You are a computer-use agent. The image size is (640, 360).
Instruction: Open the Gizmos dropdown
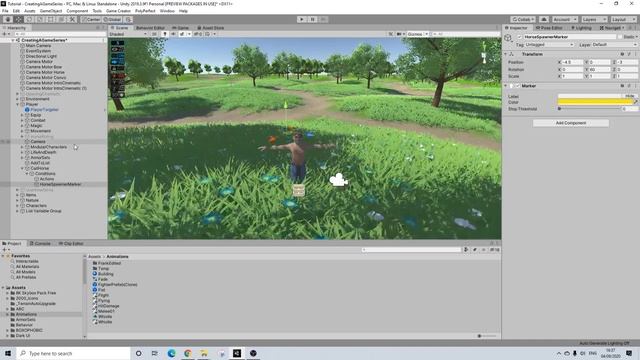point(417,34)
